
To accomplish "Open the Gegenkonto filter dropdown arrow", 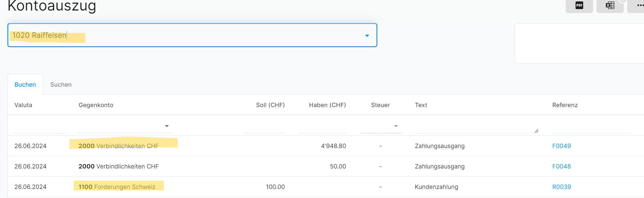I will pyautogui.click(x=167, y=126).
